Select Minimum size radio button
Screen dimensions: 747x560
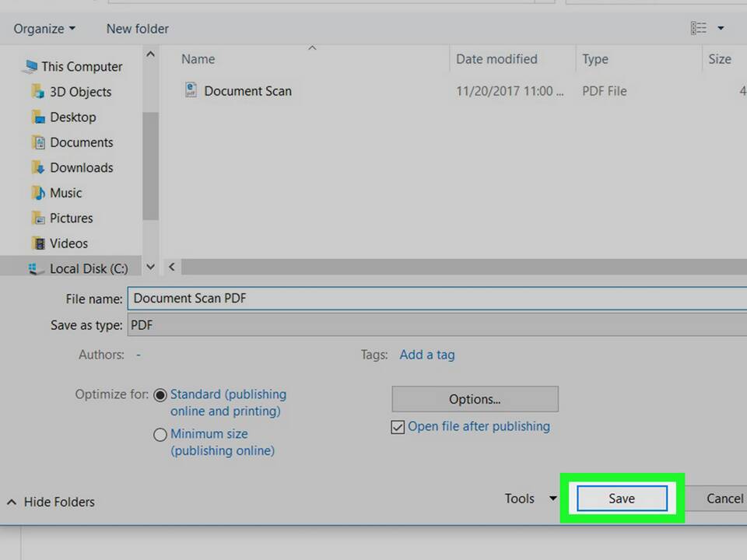click(160, 434)
